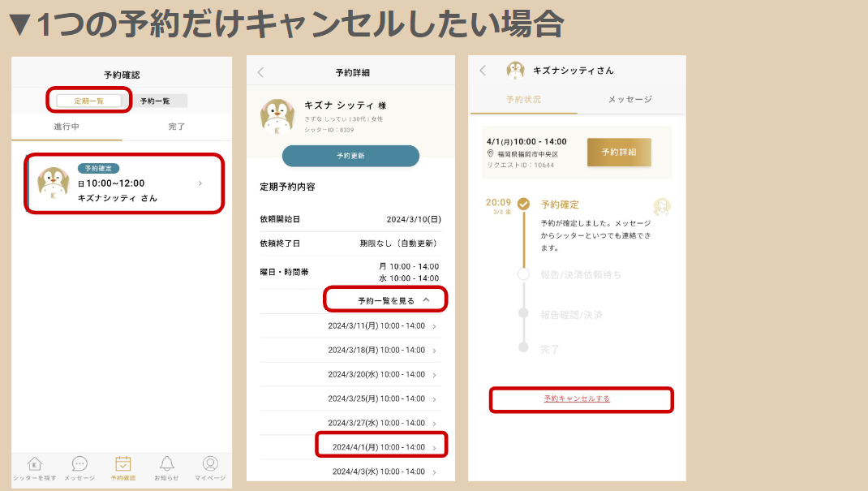This screenshot has height=491, width=868.
Task: Tap 予約確定 checkmark status icon
Action: pos(523,205)
